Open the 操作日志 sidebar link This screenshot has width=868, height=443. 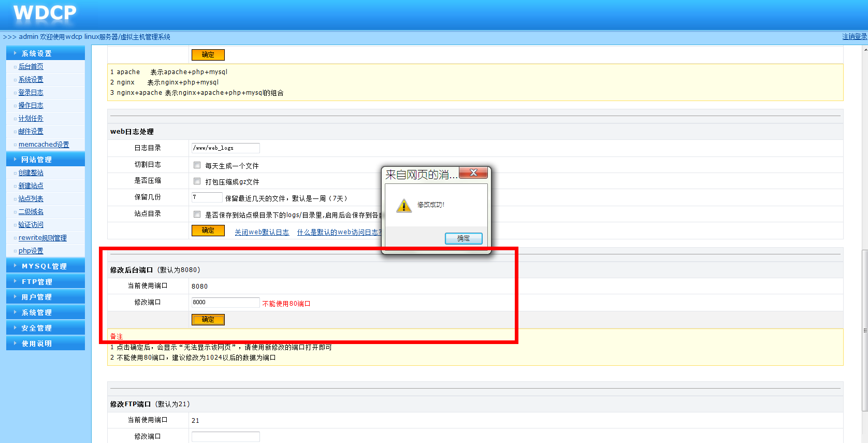(x=31, y=105)
